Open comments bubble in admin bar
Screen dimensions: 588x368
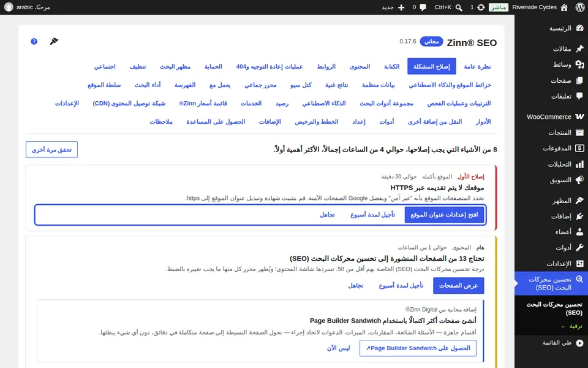coord(423,7)
